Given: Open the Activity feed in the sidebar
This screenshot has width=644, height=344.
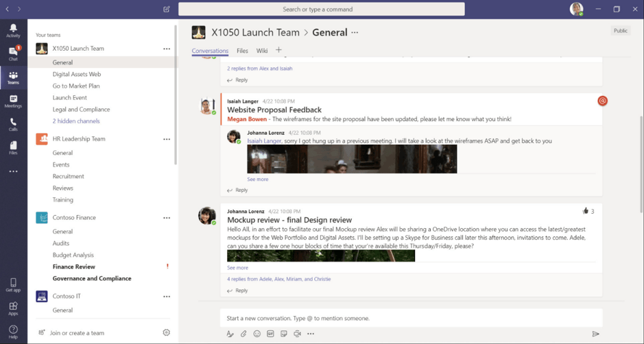Looking at the screenshot, I should (x=13, y=31).
